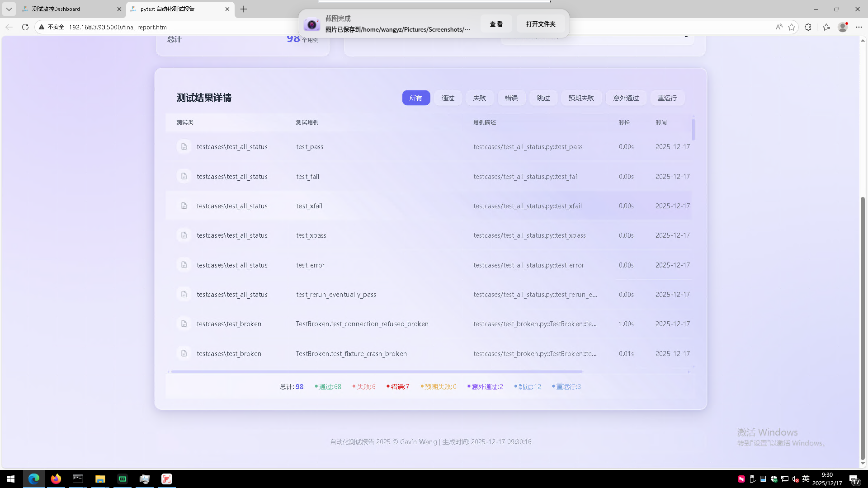Click the 跳过:12 summary count
This screenshot has width=868, height=488.
click(x=528, y=387)
